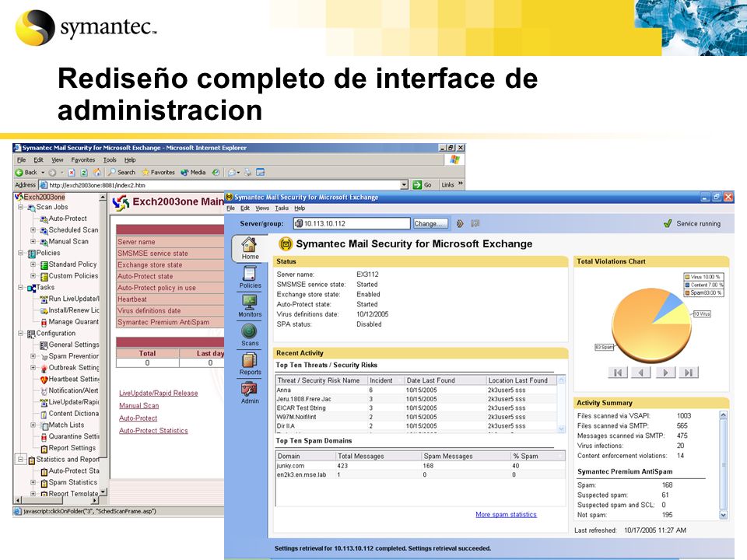
Task: Open the Home section in sidebar
Action: (x=250, y=248)
